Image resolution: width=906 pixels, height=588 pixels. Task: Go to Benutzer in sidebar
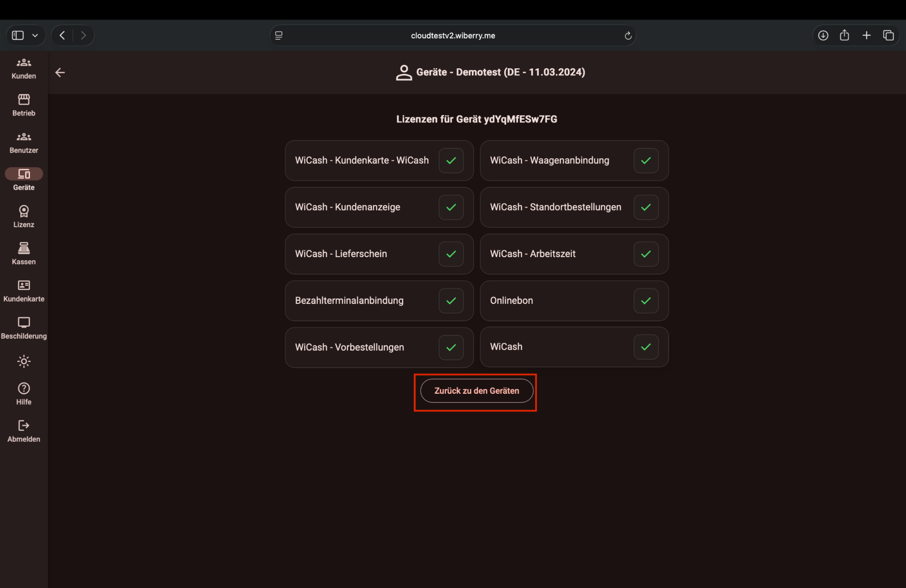pos(24,142)
